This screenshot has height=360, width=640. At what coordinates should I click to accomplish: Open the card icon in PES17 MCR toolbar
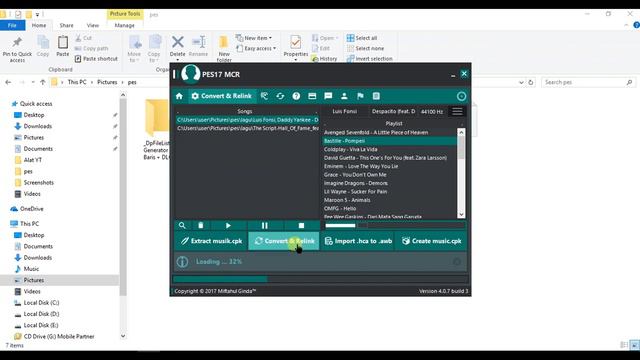coord(312,96)
